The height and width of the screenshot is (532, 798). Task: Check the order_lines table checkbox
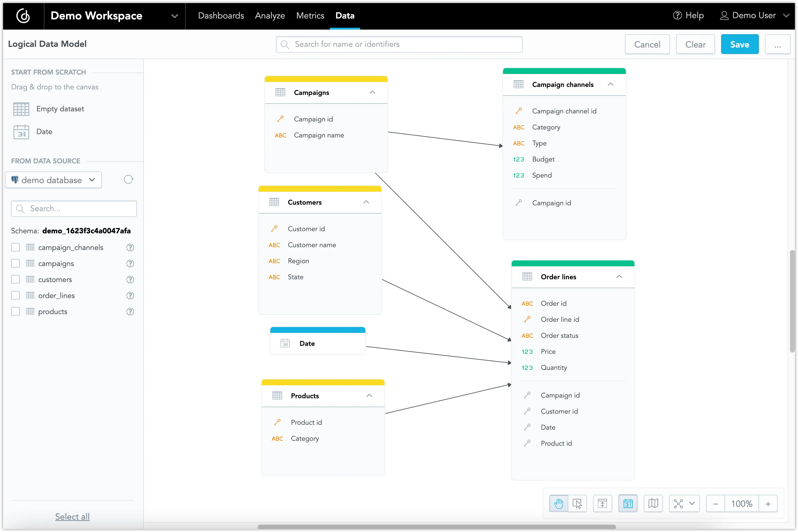click(15, 295)
